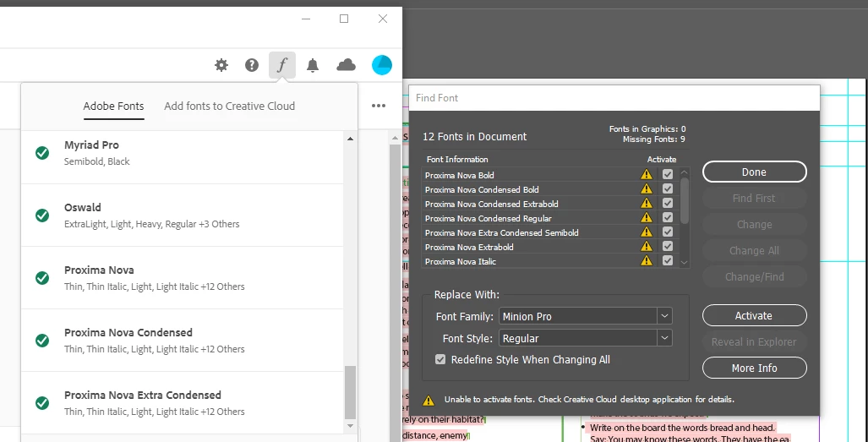The width and height of the screenshot is (868, 442).
Task: Open the Font Family dropdown arrow
Action: 664,316
